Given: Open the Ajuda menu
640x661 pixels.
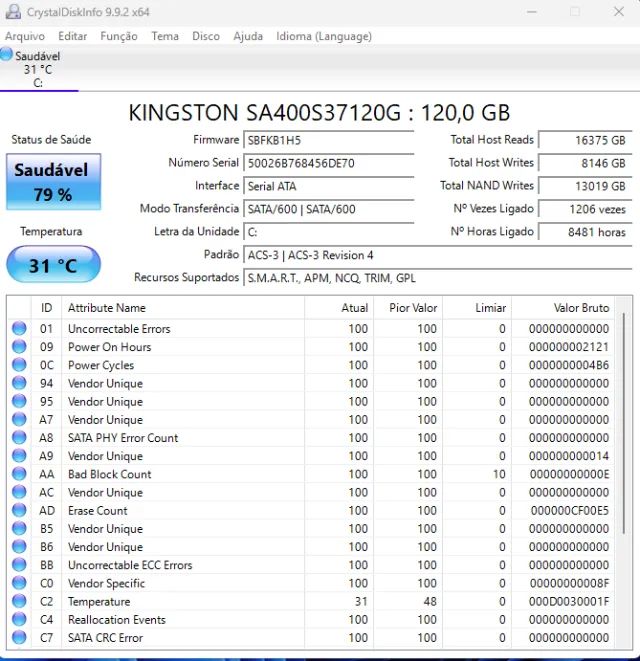Looking at the screenshot, I should tap(248, 36).
